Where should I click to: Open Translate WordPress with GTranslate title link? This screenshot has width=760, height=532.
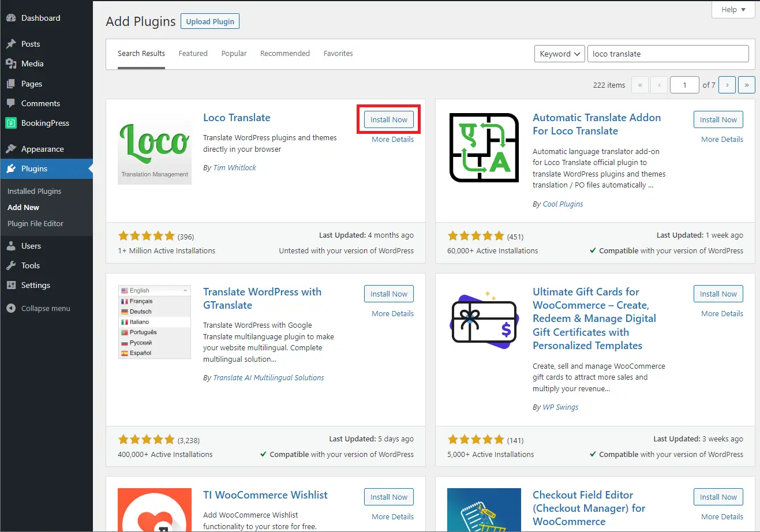pos(262,298)
